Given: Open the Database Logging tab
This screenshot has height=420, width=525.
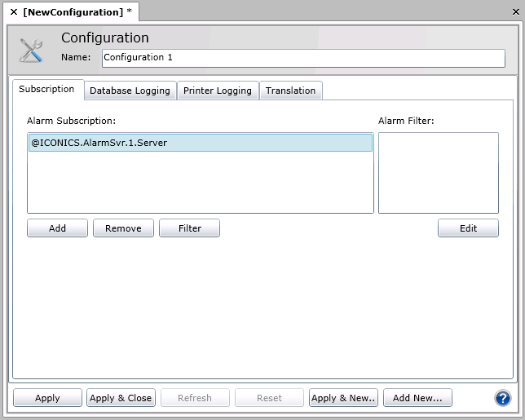Looking at the screenshot, I should (130, 91).
